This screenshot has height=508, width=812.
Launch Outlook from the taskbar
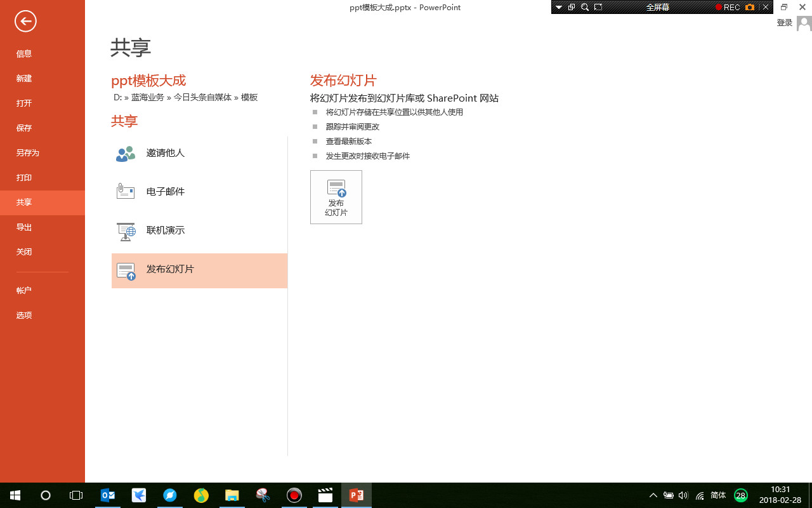[108, 495]
